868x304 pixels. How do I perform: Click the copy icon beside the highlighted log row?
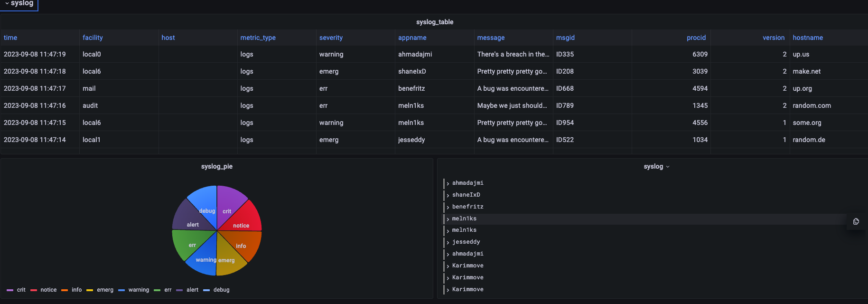[x=856, y=221]
